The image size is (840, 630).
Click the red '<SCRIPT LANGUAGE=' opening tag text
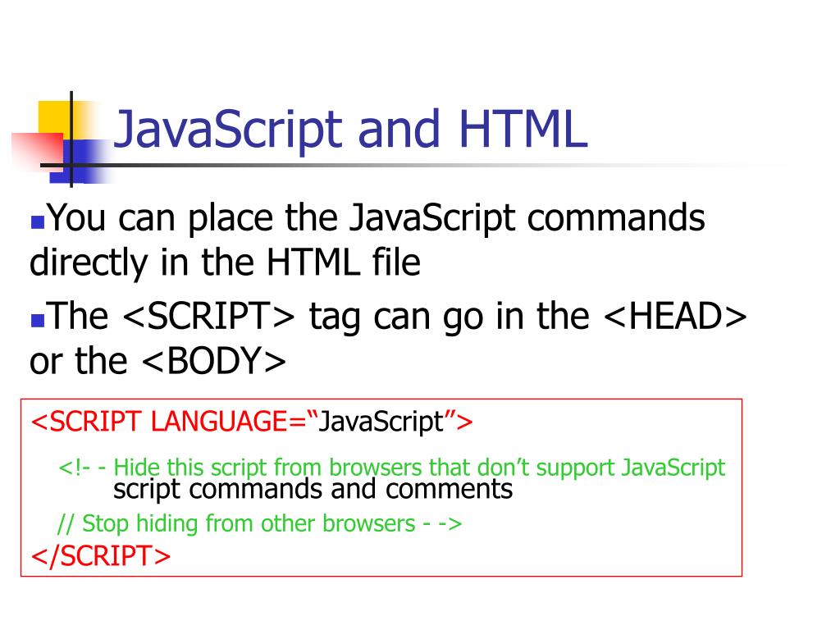coord(168,421)
